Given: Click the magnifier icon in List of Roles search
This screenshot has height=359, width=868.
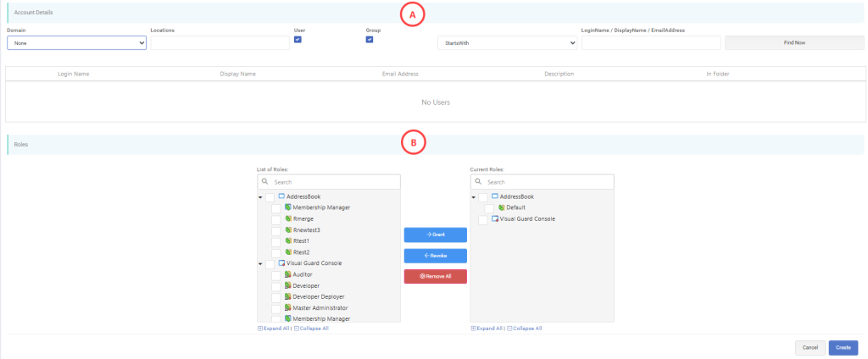Looking at the screenshot, I should point(265,182).
